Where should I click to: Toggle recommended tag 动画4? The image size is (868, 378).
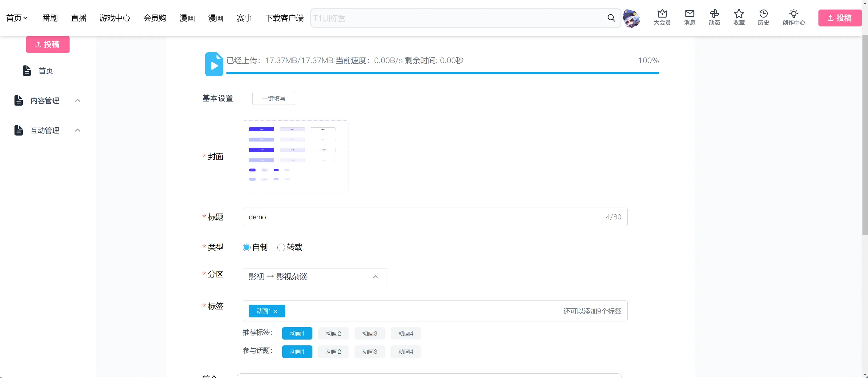click(x=406, y=333)
